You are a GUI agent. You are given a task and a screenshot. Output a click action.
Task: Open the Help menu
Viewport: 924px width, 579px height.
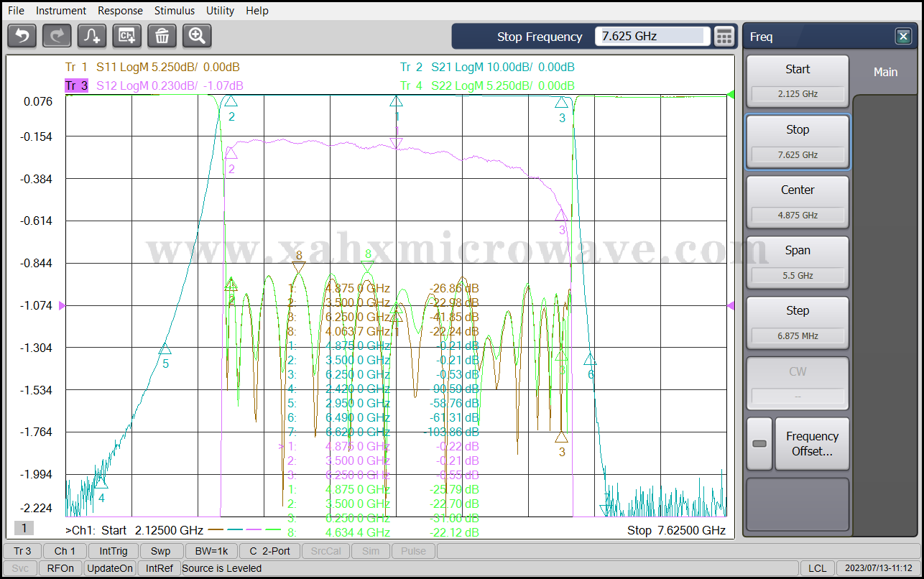click(x=257, y=11)
